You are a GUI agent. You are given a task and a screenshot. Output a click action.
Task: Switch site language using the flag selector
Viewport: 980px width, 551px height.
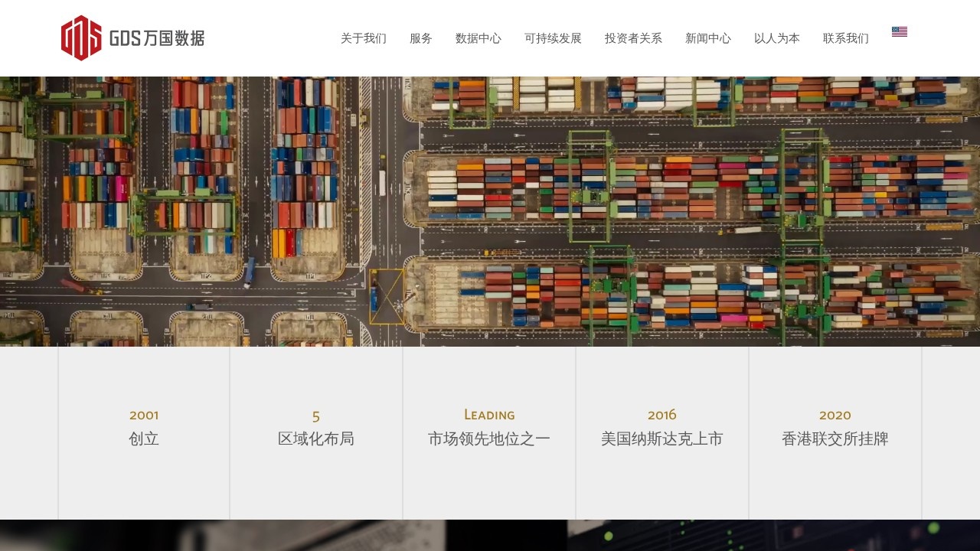coord(899,31)
